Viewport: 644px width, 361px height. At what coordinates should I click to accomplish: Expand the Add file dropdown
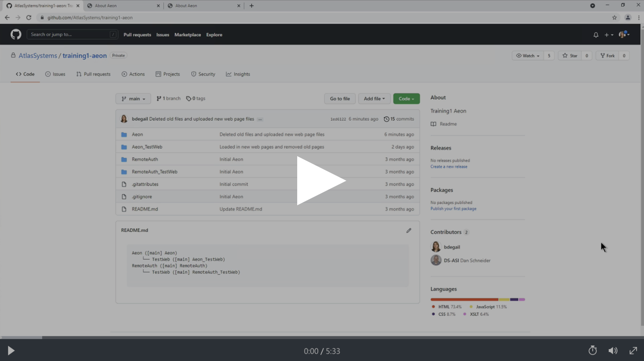[x=374, y=99]
